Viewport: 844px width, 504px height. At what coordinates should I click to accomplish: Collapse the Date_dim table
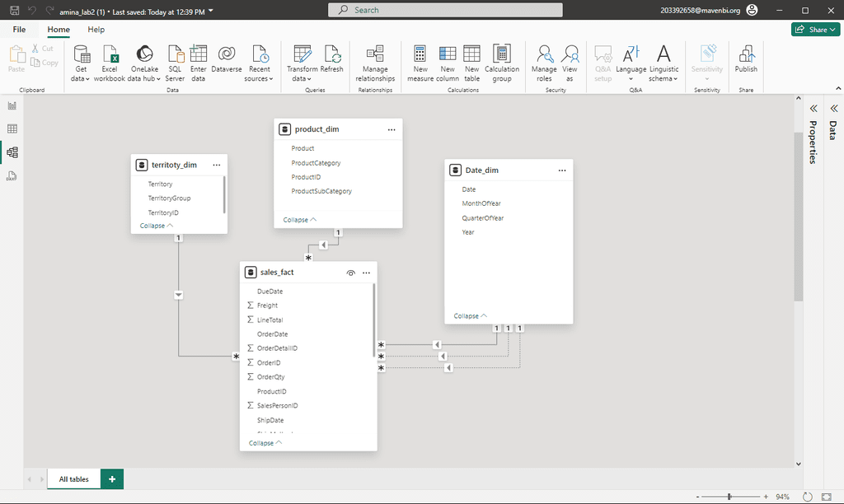[x=471, y=316]
